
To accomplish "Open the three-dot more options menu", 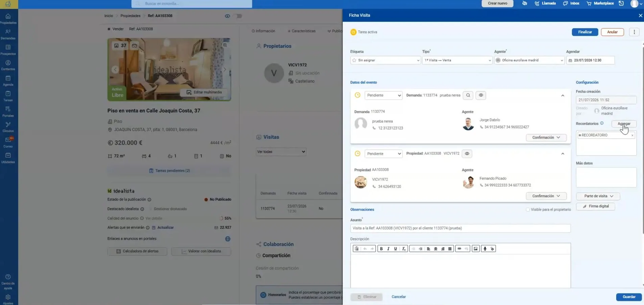I will pyautogui.click(x=634, y=32).
